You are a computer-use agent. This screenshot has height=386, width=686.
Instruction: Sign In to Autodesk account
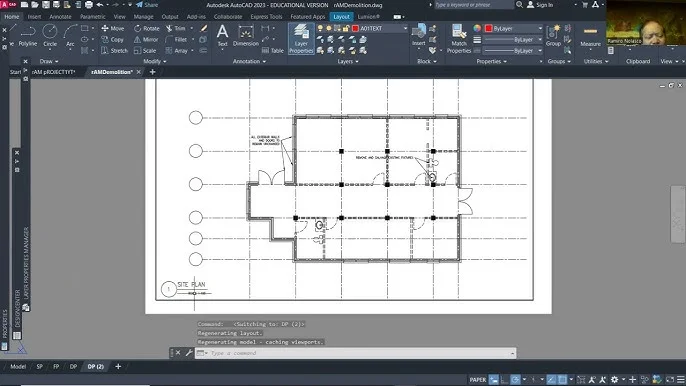pyautogui.click(x=540, y=5)
